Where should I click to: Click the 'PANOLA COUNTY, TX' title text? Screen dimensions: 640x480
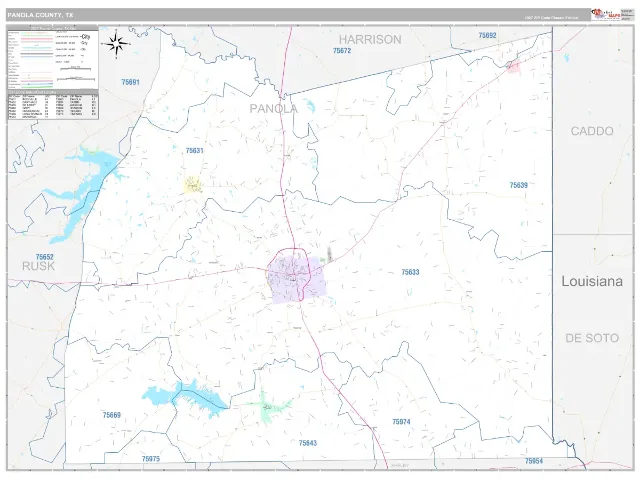click(x=40, y=15)
